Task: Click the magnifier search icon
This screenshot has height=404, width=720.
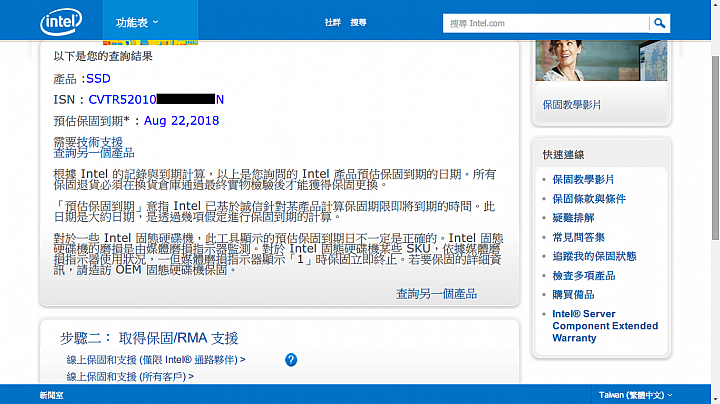Action: coord(659,23)
